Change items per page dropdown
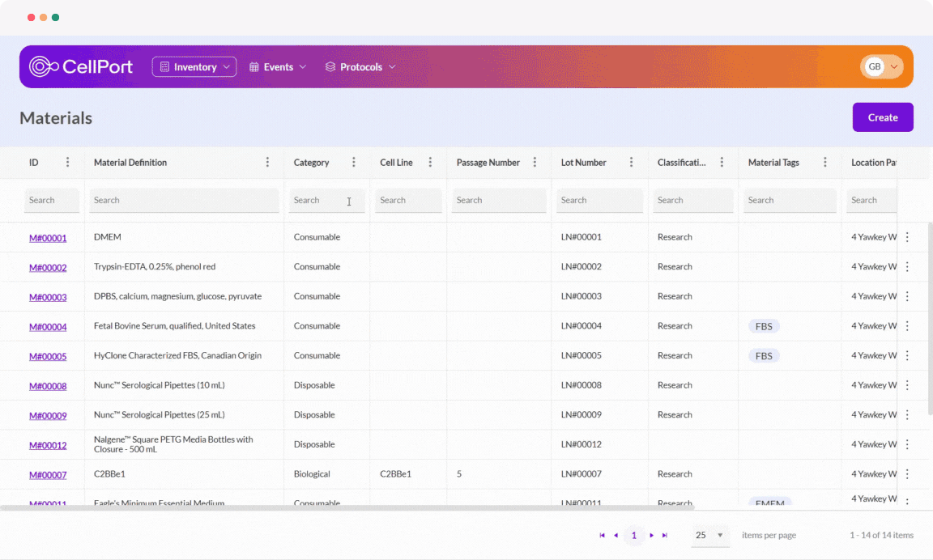The width and height of the screenshot is (933, 560). click(x=710, y=535)
